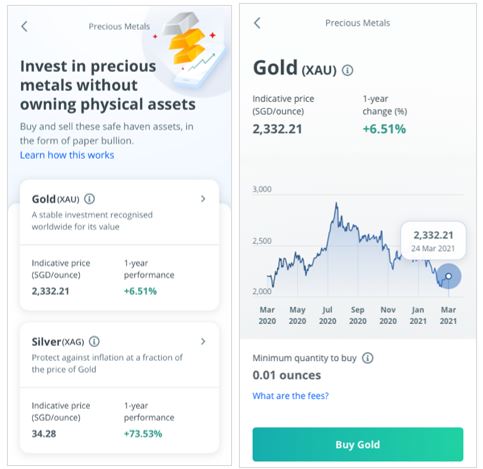
Task: Click Learn how this works link
Action: coord(67,155)
